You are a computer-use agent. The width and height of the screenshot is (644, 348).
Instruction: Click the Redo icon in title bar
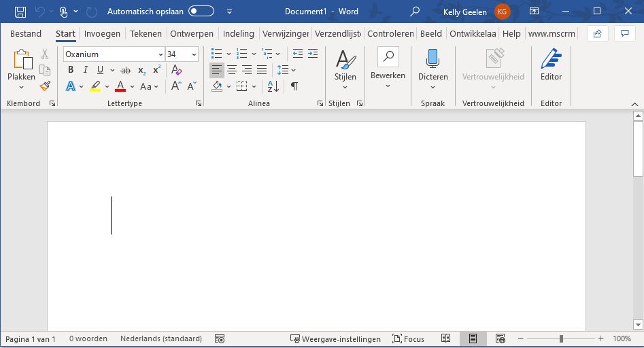(92, 12)
